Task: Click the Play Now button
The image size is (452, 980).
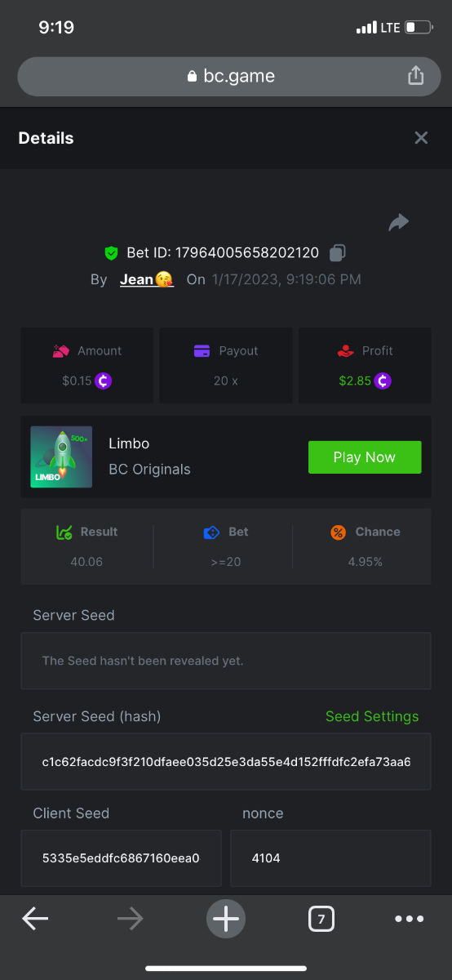Action: point(365,457)
